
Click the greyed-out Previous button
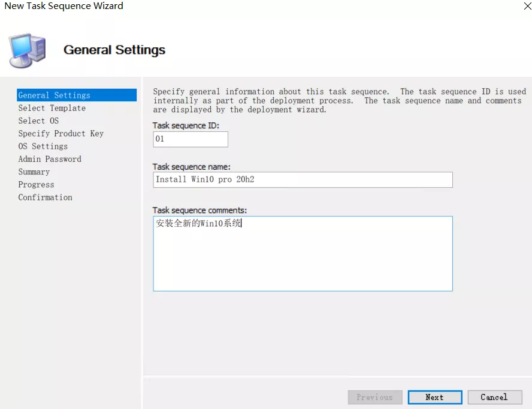[374, 397]
